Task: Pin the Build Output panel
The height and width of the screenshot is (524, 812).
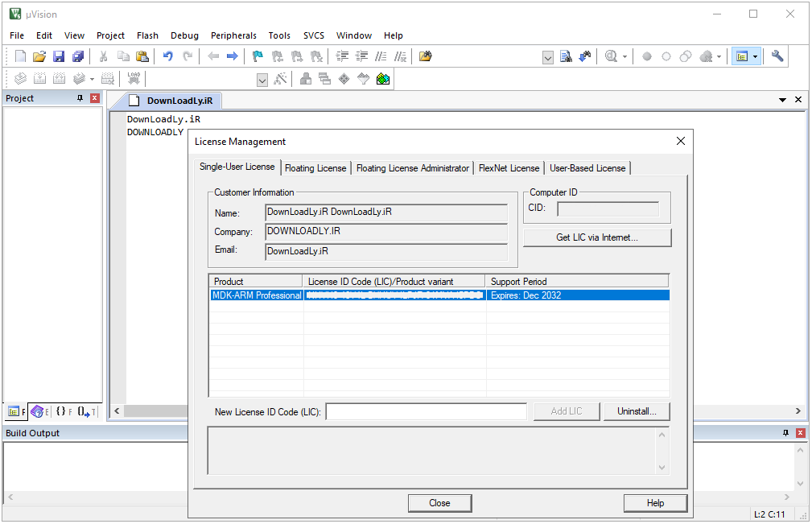Action: point(785,433)
